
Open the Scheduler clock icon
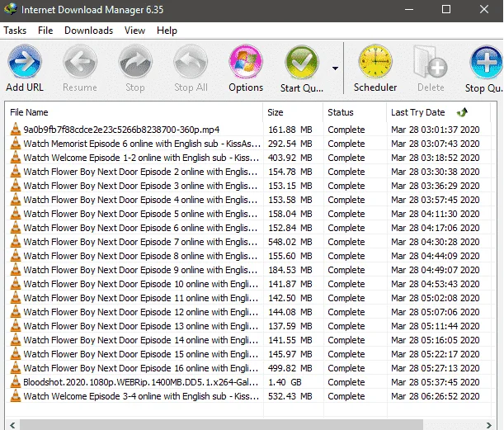[375, 61]
